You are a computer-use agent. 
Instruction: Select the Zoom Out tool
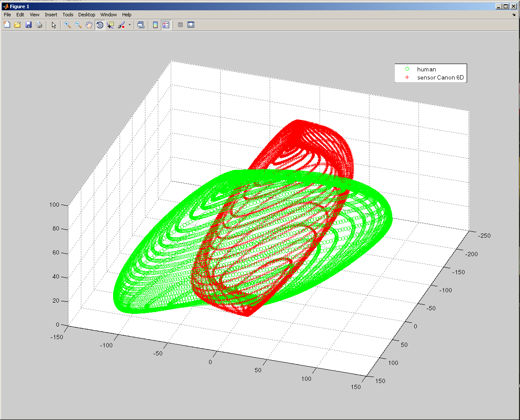click(x=78, y=25)
